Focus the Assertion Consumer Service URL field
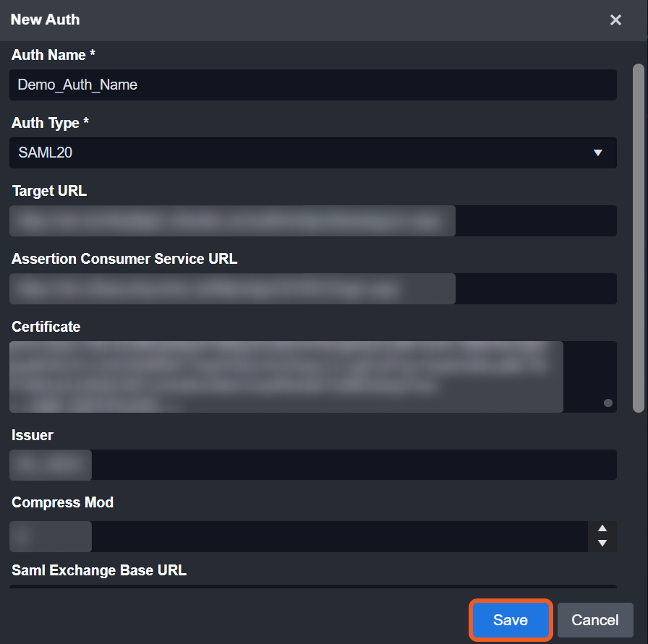 click(312, 288)
